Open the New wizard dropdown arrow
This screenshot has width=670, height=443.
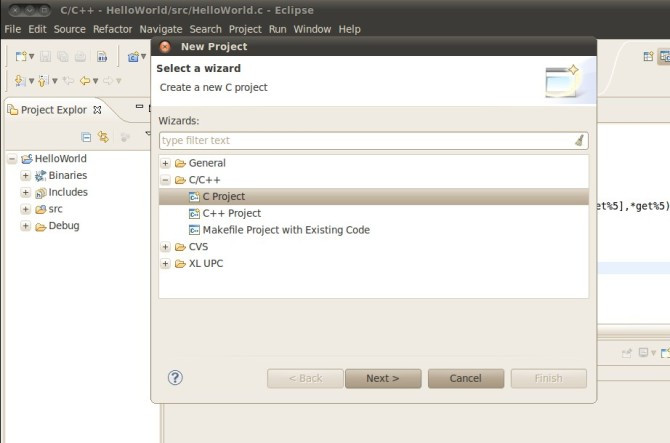[32, 56]
